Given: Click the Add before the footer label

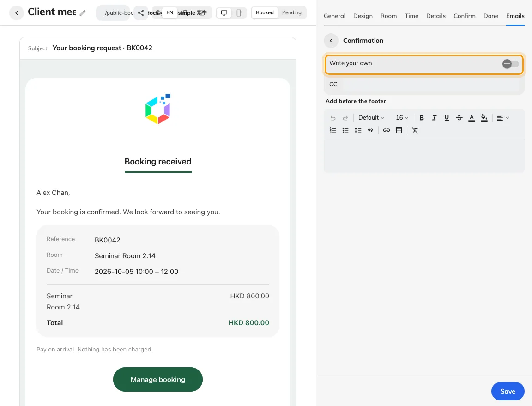Looking at the screenshot, I should coord(356,101).
